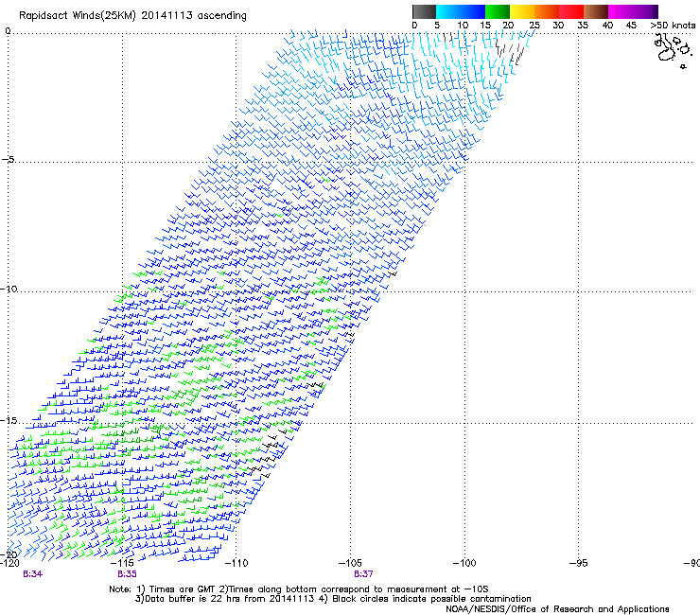This screenshot has width=700, height=615.
Task: Click the title 'Rapidscat Winds(25KM) 20141113 ascending'
Action: (132, 16)
